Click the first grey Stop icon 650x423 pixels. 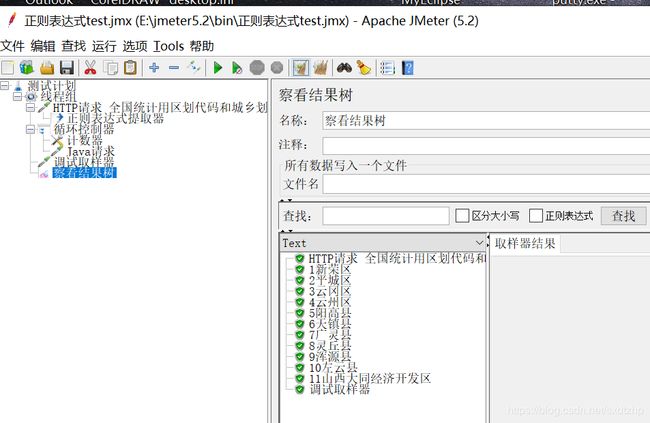coord(257,68)
